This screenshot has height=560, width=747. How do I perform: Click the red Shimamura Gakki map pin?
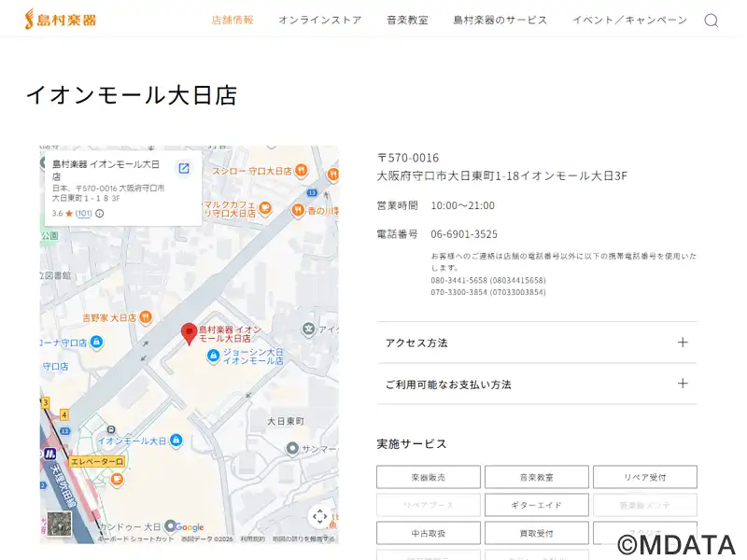coord(189,333)
